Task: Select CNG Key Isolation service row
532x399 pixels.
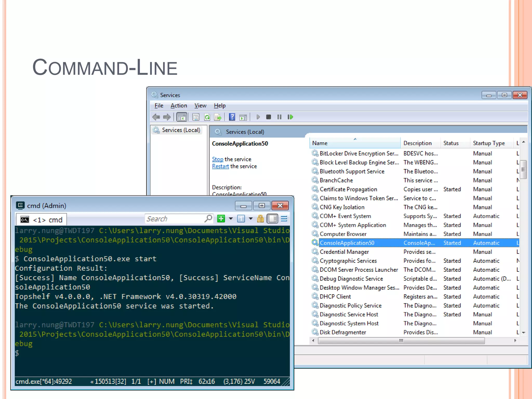Action: pyautogui.click(x=415, y=207)
